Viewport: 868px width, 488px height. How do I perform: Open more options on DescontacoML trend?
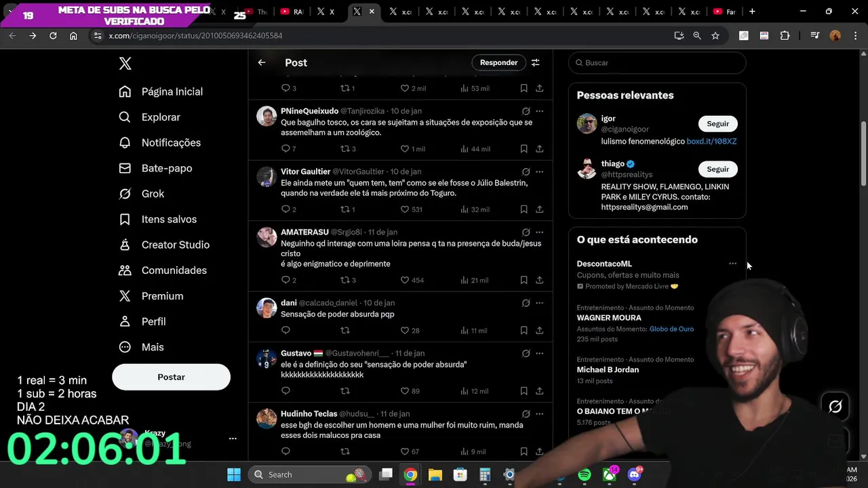point(732,264)
